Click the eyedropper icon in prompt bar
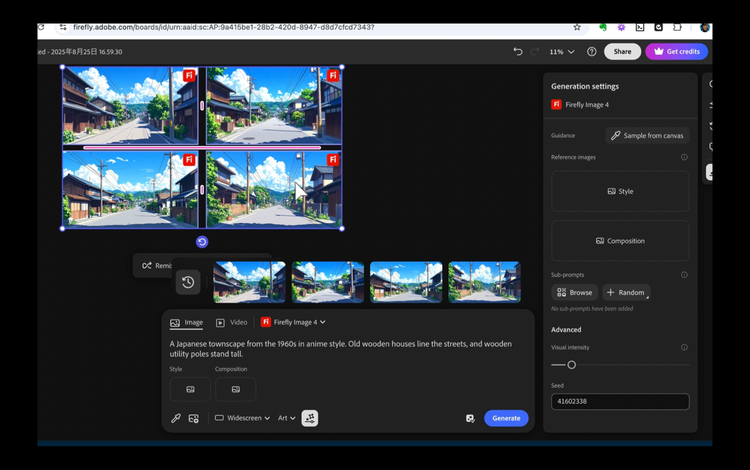 coord(176,418)
